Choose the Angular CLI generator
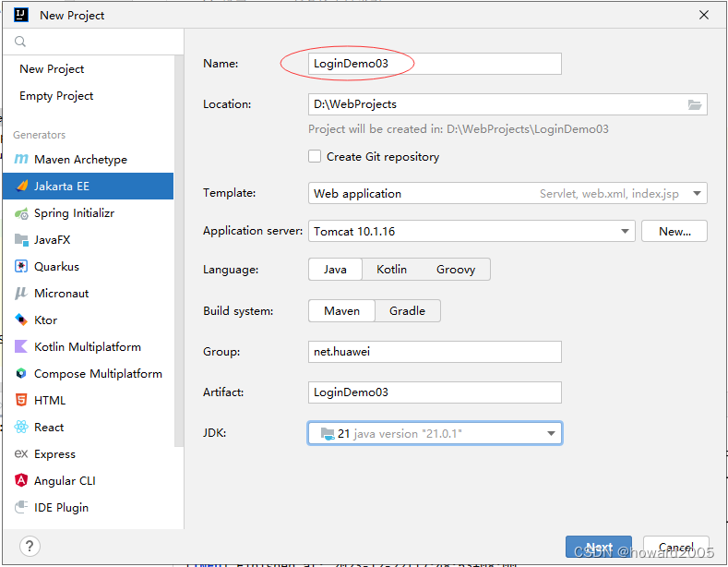 [x=89, y=480]
